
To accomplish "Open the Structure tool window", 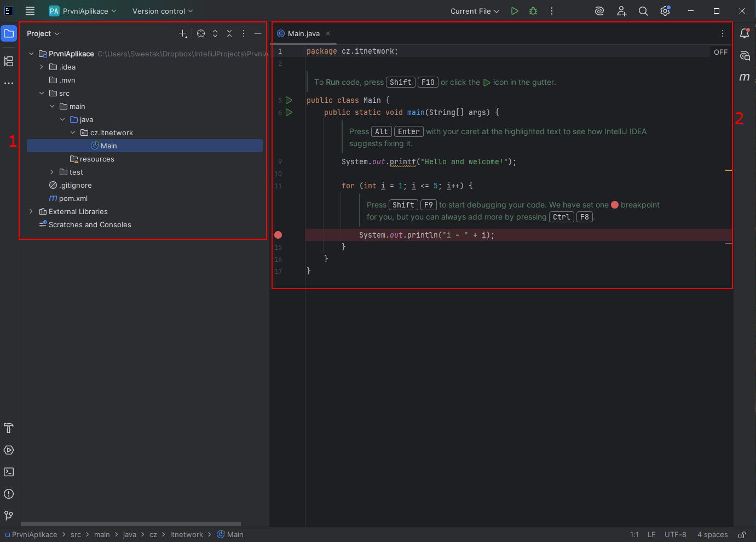I will 9,61.
